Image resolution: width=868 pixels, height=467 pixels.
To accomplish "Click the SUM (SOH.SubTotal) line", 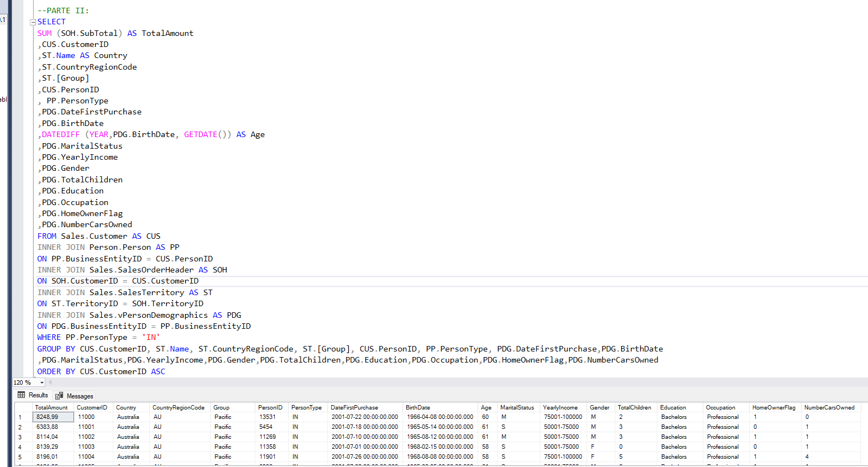I will pos(116,33).
